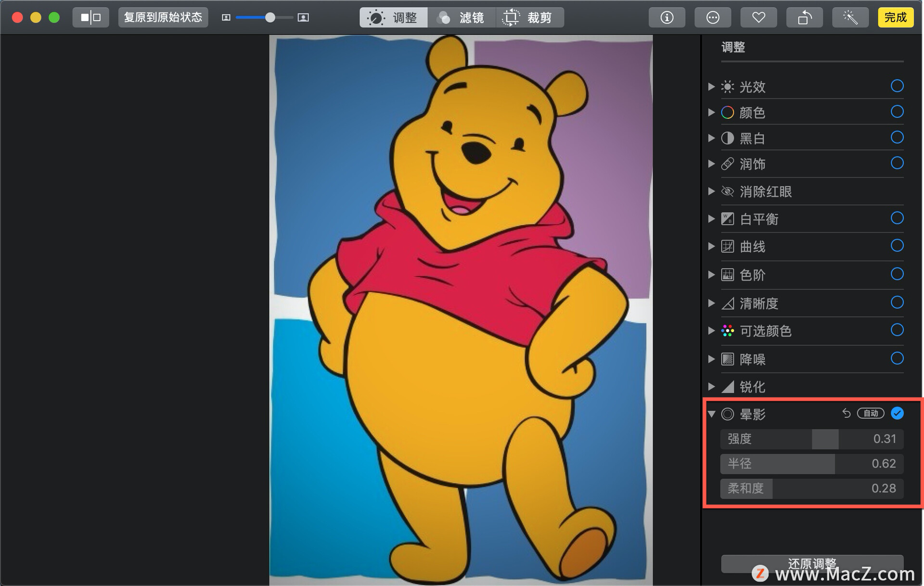Expand the 色阶 section triangle
The width and height of the screenshot is (924, 586).
point(711,275)
